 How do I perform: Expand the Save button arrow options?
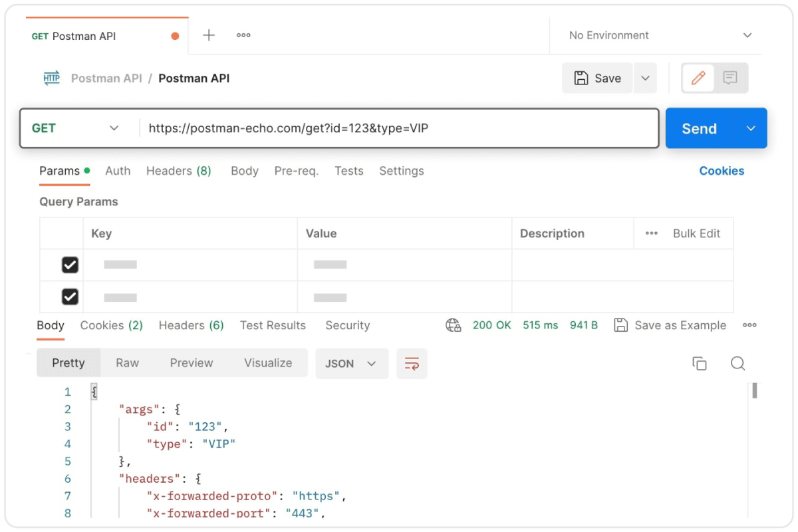click(x=645, y=78)
